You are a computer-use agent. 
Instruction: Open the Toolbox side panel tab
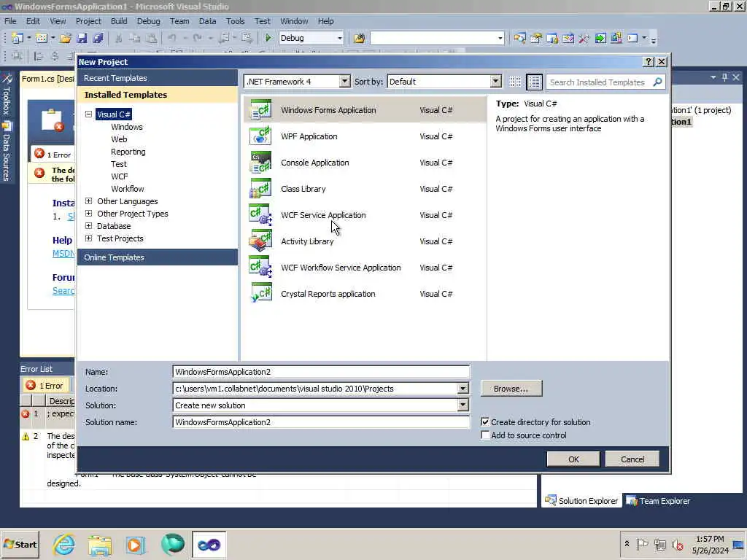6,95
